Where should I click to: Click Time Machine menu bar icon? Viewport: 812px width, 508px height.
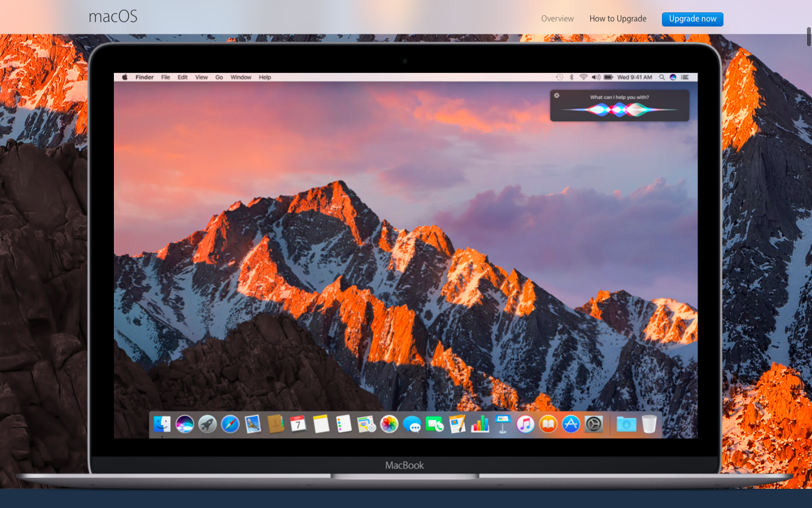(559, 77)
